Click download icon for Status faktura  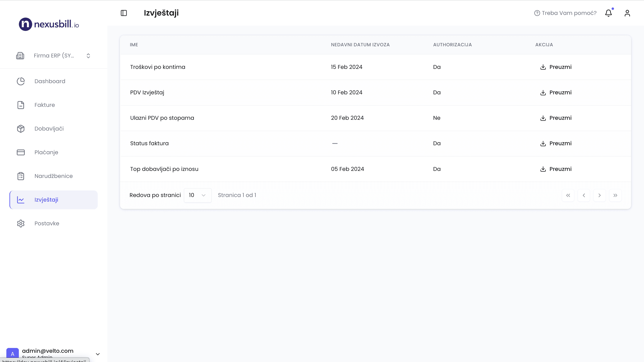tap(543, 143)
